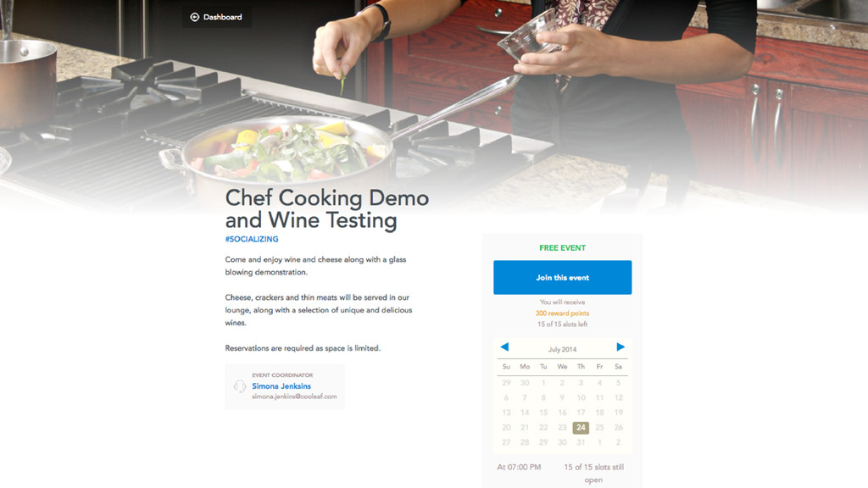Click the July 2014 month label
The height and width of the screenshot is (488, 868).
[563, 350]
